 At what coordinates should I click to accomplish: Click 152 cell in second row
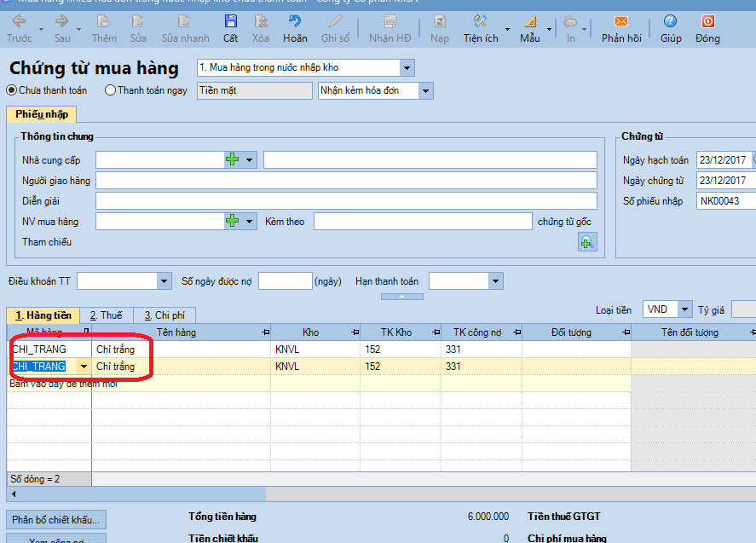(x=401, y=367)
